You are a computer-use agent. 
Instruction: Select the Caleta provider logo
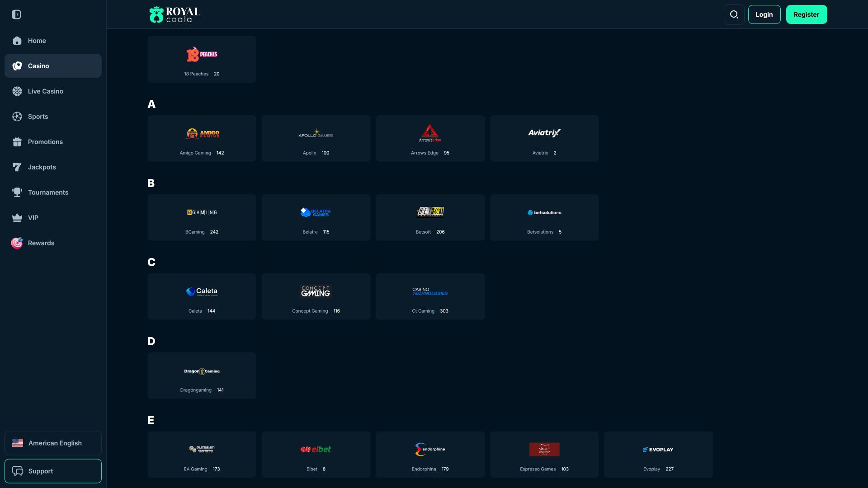coord(202,291)
